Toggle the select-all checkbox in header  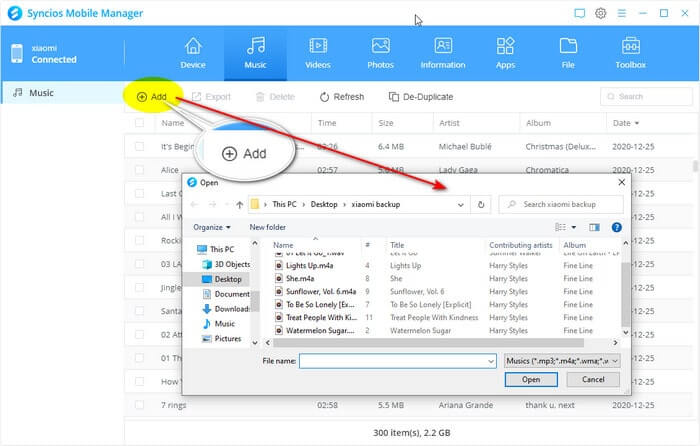139,123
